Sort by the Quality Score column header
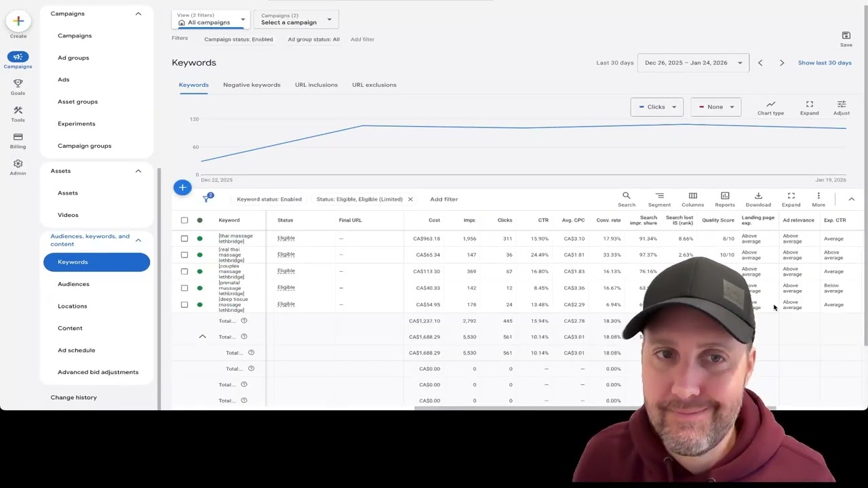The height and width of the screenshot is (488, 868). [x=718, y=220]
